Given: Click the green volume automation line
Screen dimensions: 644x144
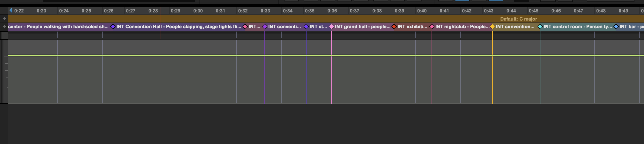Looking at the screenshot, I should pos(325,55).
